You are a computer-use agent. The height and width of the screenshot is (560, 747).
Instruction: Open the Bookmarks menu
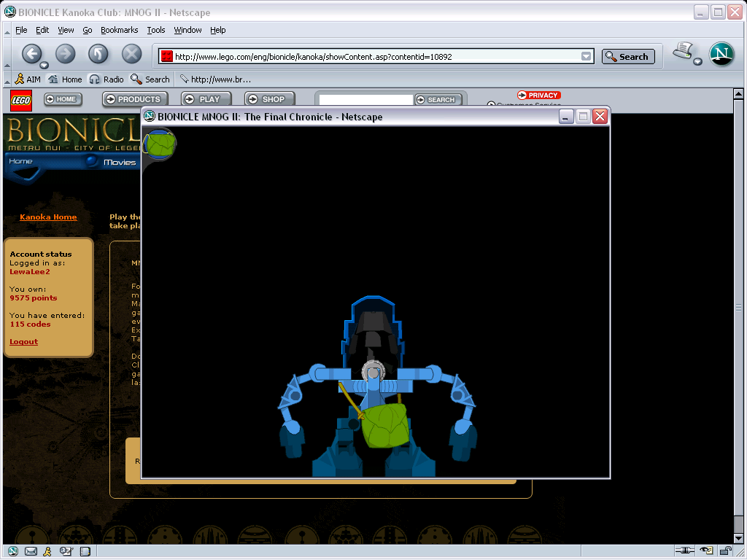(x=120, y=30)
